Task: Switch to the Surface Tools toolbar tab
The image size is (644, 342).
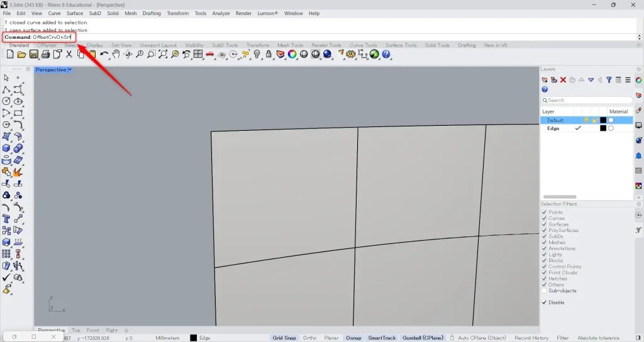Action: coord(401,45)
